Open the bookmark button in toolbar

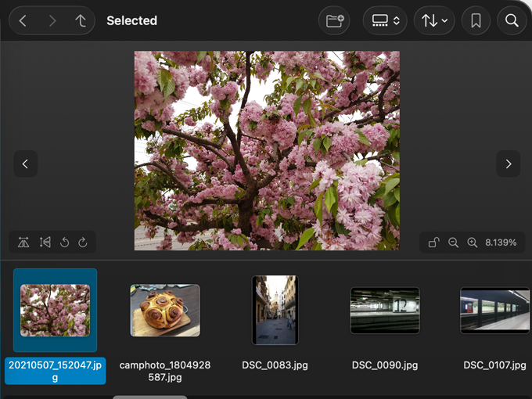(476, 21)
